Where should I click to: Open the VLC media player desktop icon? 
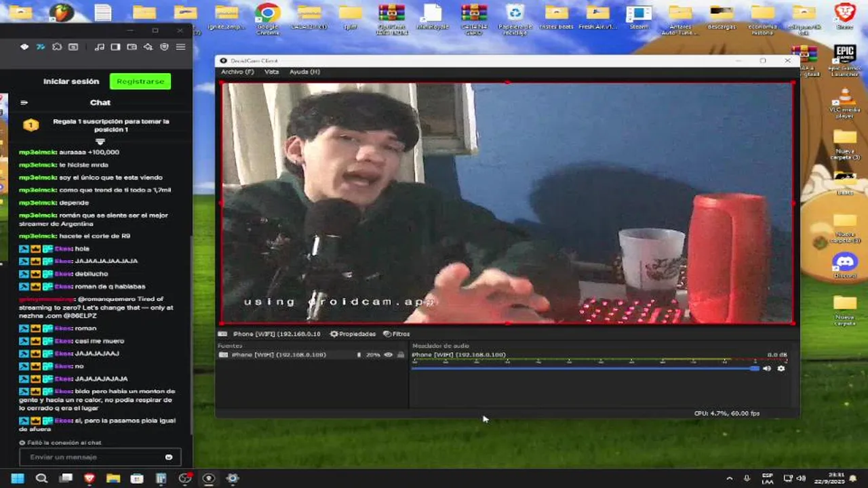pyautogui.click(x=845, y=104)
